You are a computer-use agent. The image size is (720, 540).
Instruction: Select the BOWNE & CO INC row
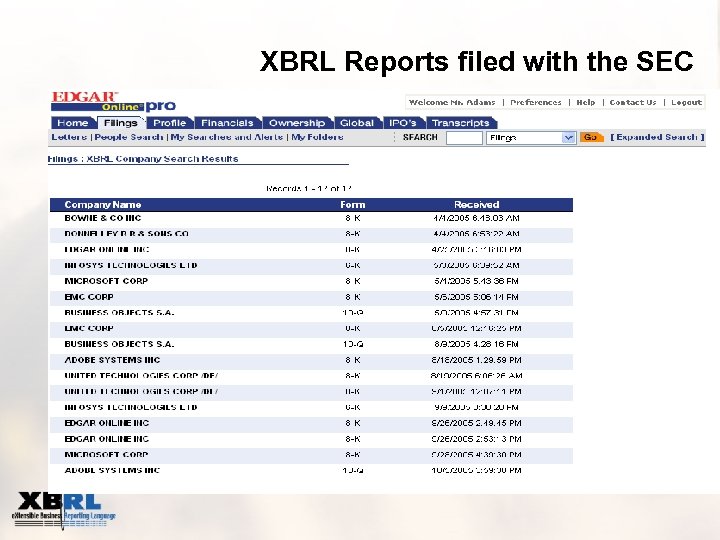[x=311, y=218]
